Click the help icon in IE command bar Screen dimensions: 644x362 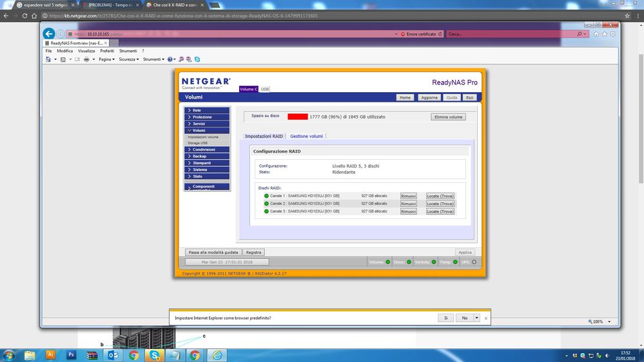[170, 59]
